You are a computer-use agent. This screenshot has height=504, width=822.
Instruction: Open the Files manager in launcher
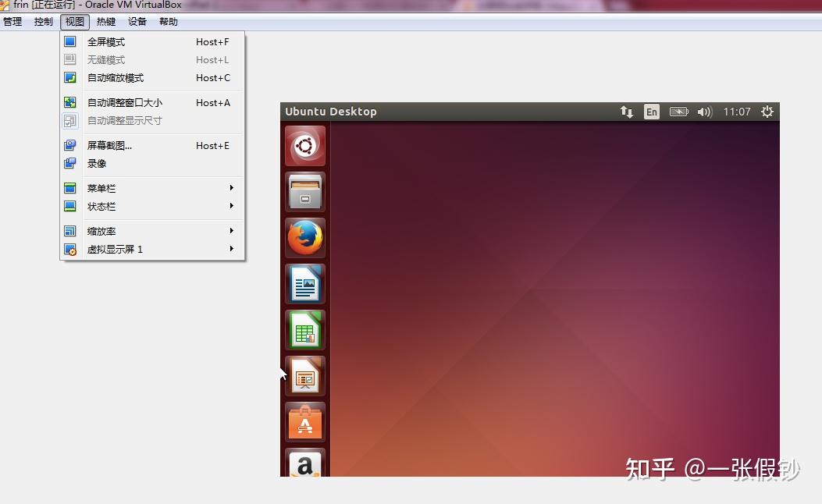tap(304, 192)
